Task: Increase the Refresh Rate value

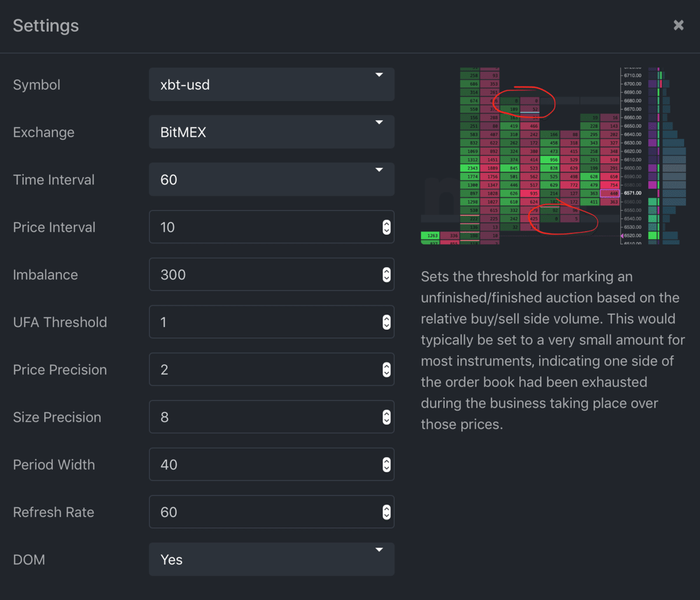Action: click(x=386, y=509)
